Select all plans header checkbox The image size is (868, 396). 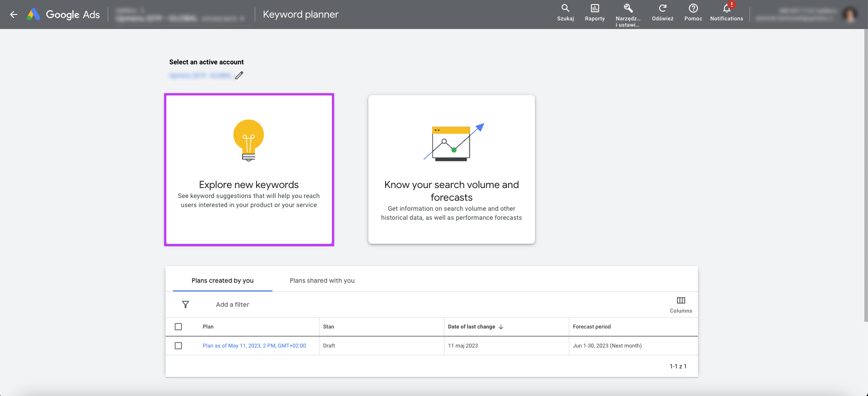[178, 327]
